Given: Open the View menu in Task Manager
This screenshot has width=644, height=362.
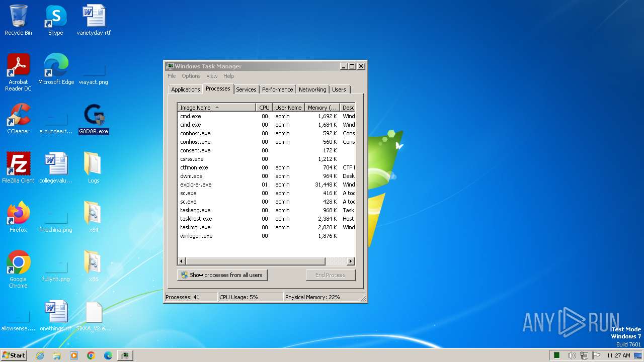Looking at the screenshot, I should pos(212,76).
